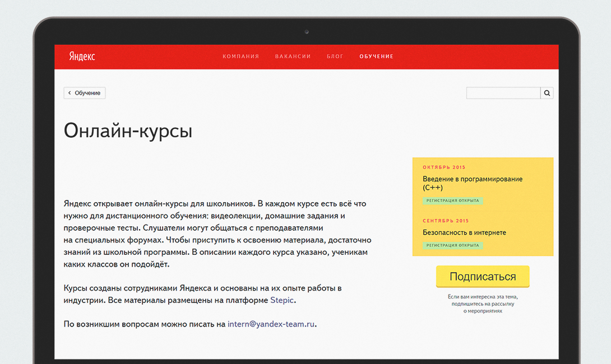Screen dimensions: 611x364
Task: Click the Сентябрь 2015 date label
Action: [446, 221]
